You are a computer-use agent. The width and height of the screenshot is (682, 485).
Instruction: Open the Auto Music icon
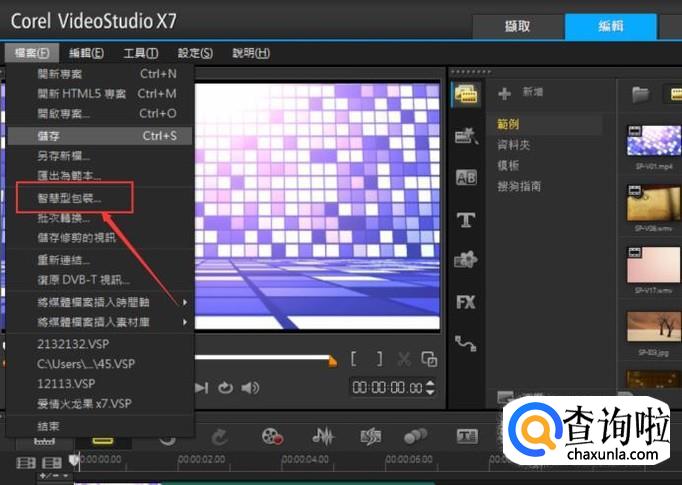pyautogui.click(x=371, y=436)
